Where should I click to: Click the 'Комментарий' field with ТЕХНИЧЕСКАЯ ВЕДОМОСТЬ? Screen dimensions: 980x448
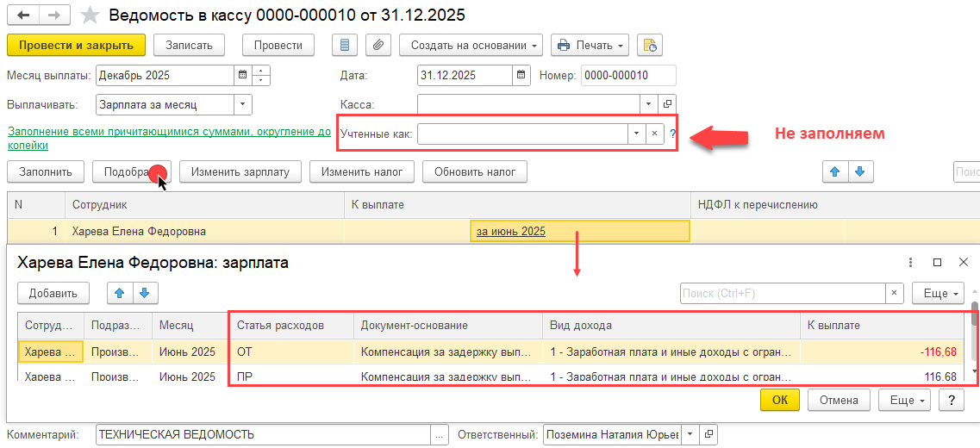click(x=264, y=434)
